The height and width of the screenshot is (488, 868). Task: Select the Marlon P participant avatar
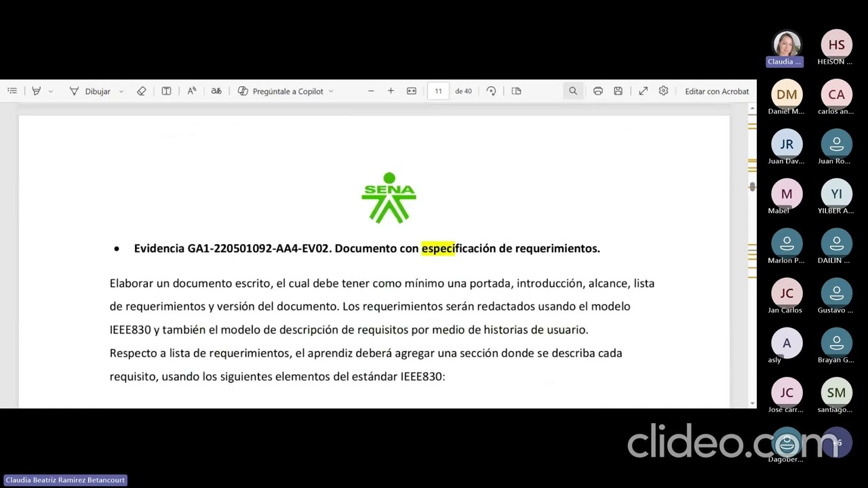(x=787, y=243)
